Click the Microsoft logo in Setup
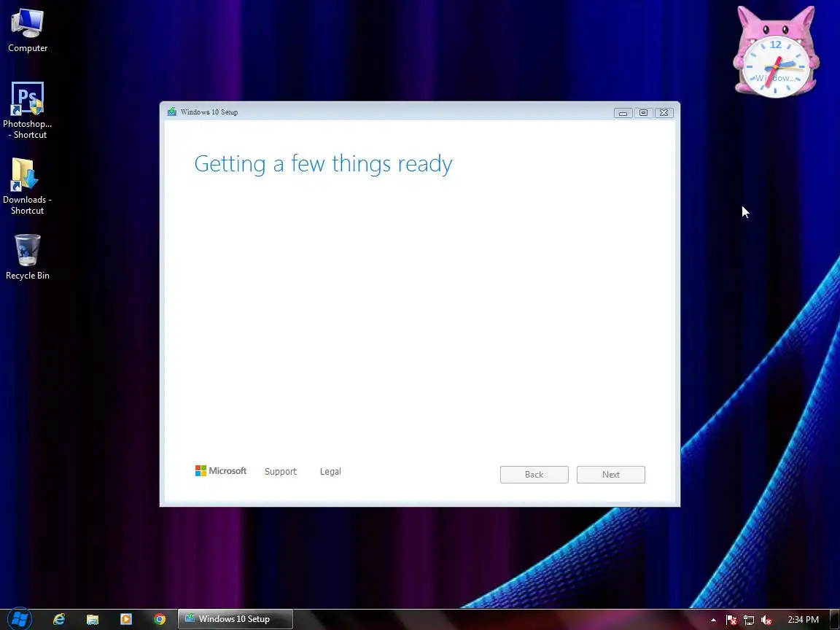The image size is (840, 630). pyautogui.click(x=221, y=471)
